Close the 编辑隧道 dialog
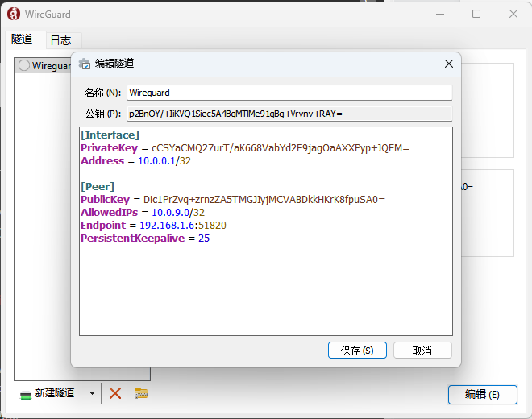The height and width of the screenshot is (419, 532). point(448,64)
